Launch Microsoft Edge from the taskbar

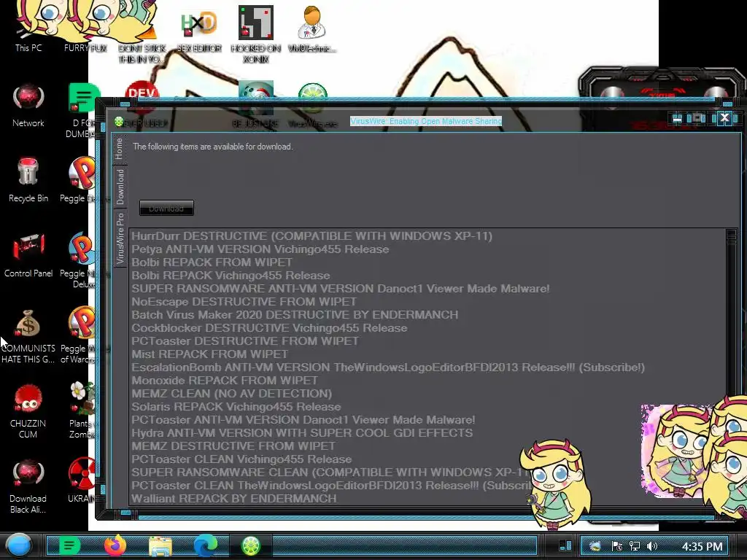pos(205,545)
